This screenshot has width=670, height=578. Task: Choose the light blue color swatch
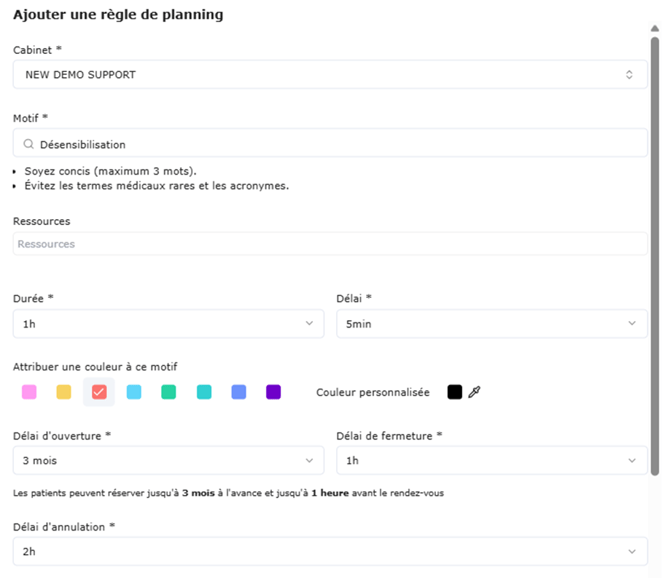[134, 392]
